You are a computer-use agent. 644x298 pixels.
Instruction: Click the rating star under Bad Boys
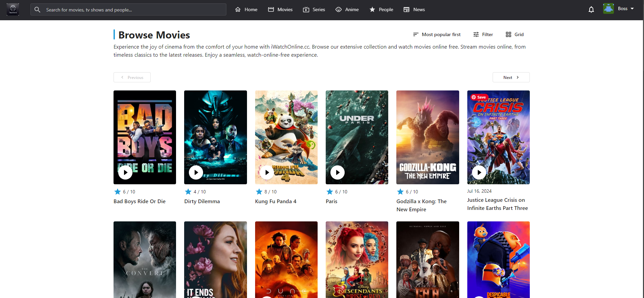pos(118,192)
